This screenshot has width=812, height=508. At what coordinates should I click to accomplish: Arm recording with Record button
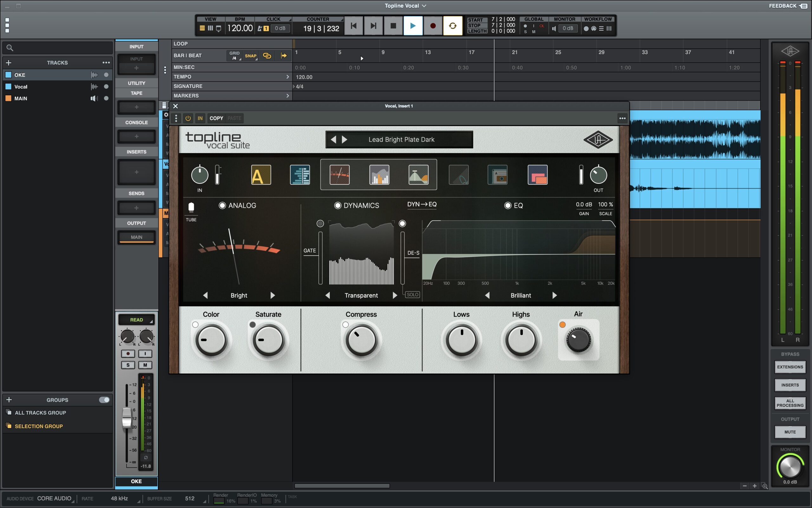coord(433,26)
